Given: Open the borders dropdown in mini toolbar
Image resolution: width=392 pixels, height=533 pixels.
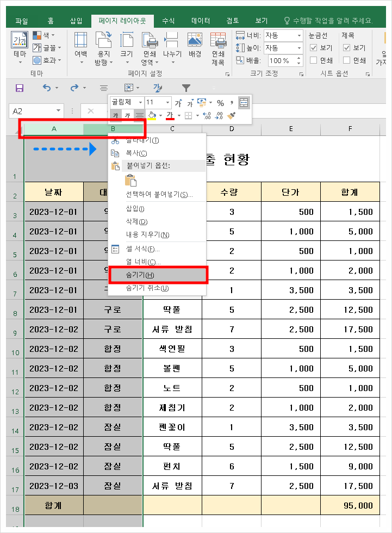Looking at the screenshot, I should click(198, 116).
